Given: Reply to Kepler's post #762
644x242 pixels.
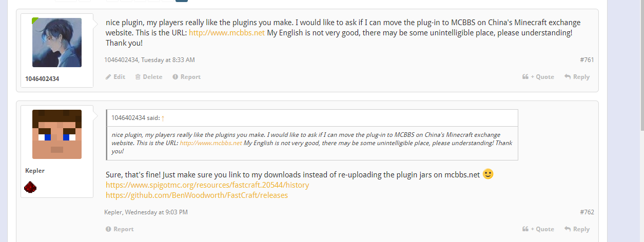Looking at the screenshot, I should click(577, 229).
